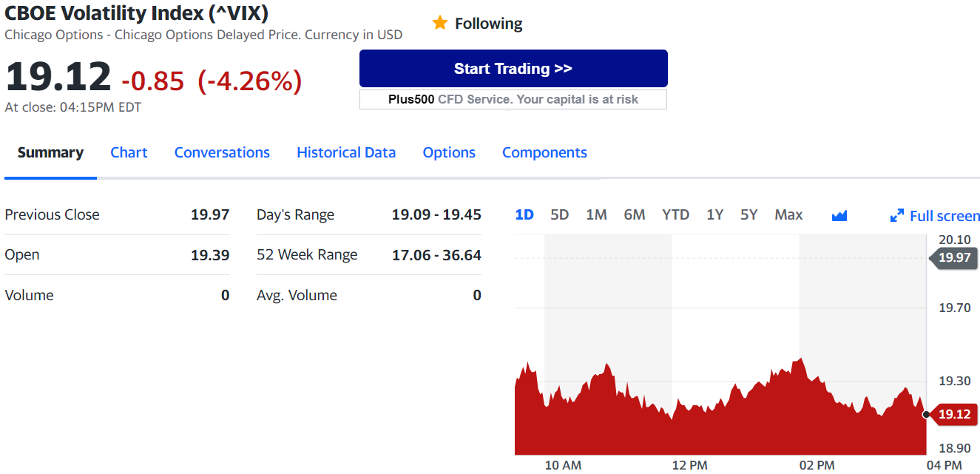Click the Following star icon
980x474 pixels.
click(440, 23)
